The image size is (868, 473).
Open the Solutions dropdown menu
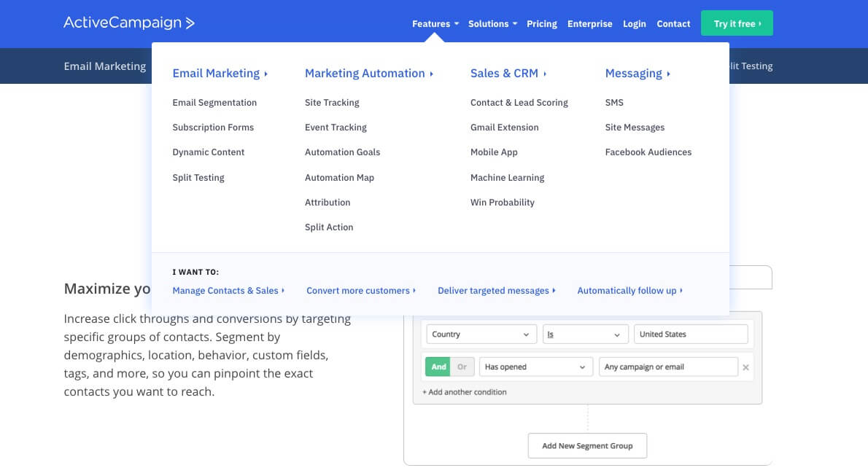point(492,24)
